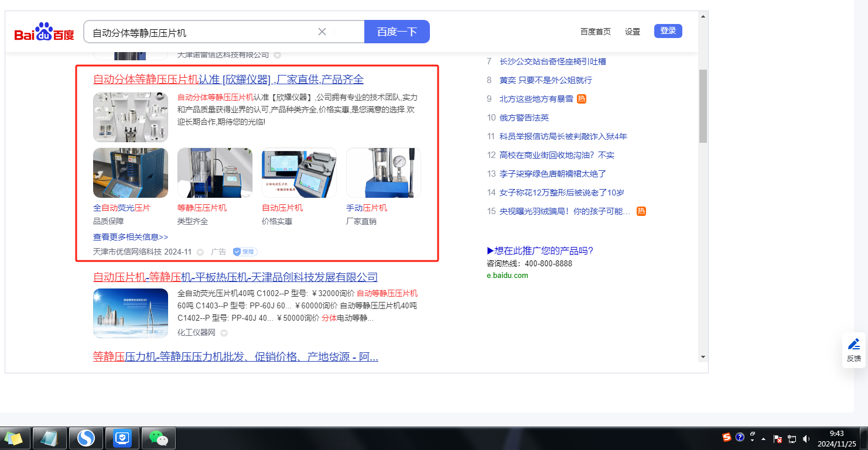Click the Baidu logo
The width and height of the screenshot is (868, 450).
click(45, 32)
